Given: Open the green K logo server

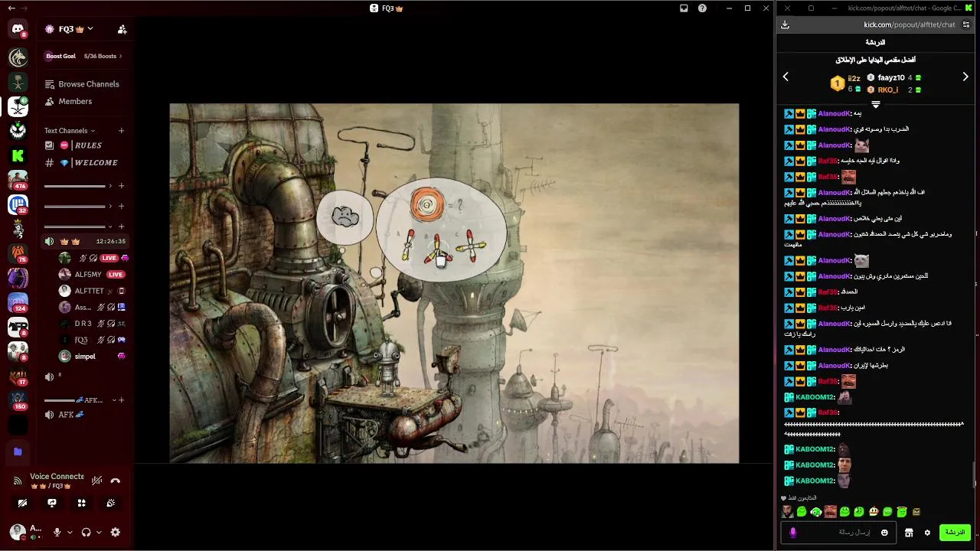Looking at the screenshot, I should [18, 156].
